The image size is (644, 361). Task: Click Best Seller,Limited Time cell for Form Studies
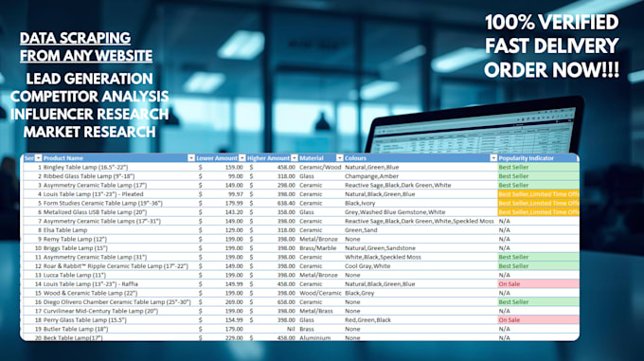(538, 204)
